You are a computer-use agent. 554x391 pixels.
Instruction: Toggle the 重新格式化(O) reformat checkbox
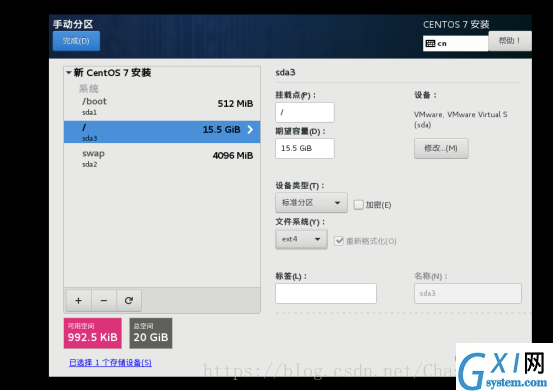click(339, 241)
